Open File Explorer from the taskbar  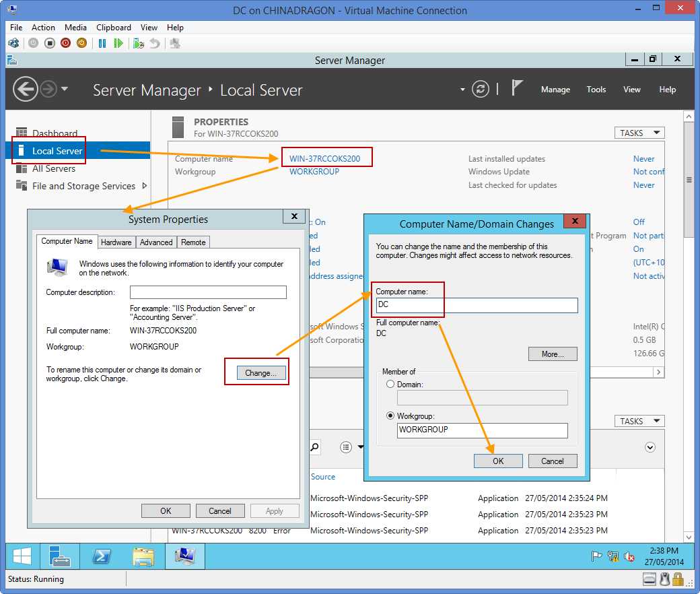pos(143,556)
